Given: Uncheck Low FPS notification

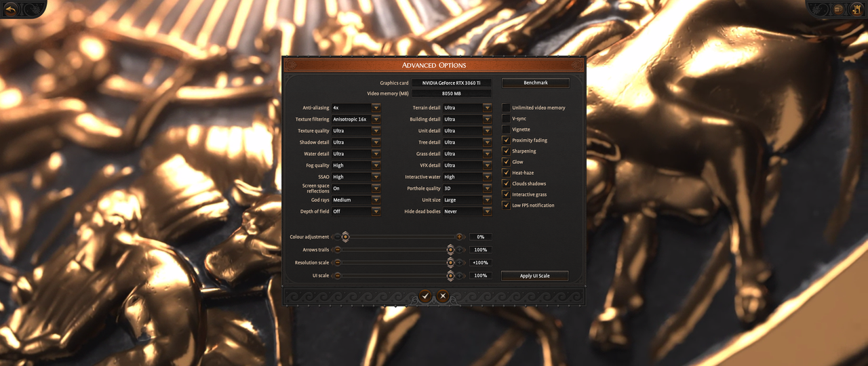Looking at the screenshot, I should 506,205.
